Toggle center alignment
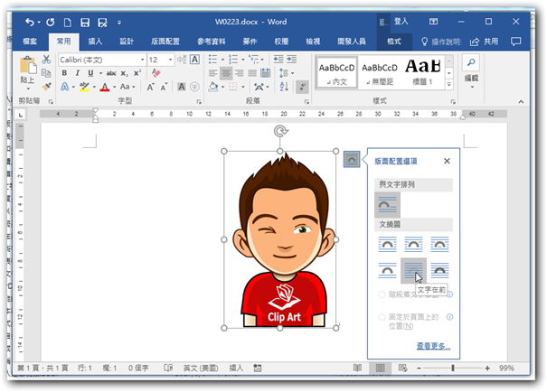Image resolution: width=547 pixels, height=392 pixels. 226,73
